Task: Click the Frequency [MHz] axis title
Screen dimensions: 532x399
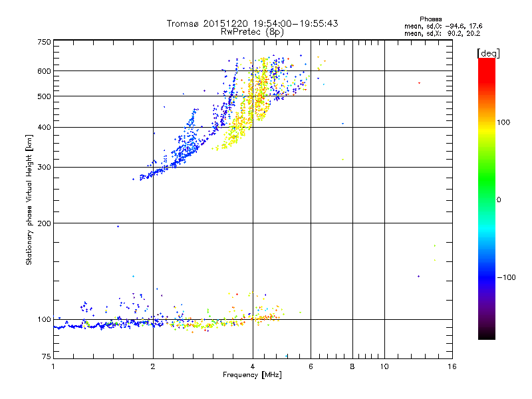Action: [252, 375]
